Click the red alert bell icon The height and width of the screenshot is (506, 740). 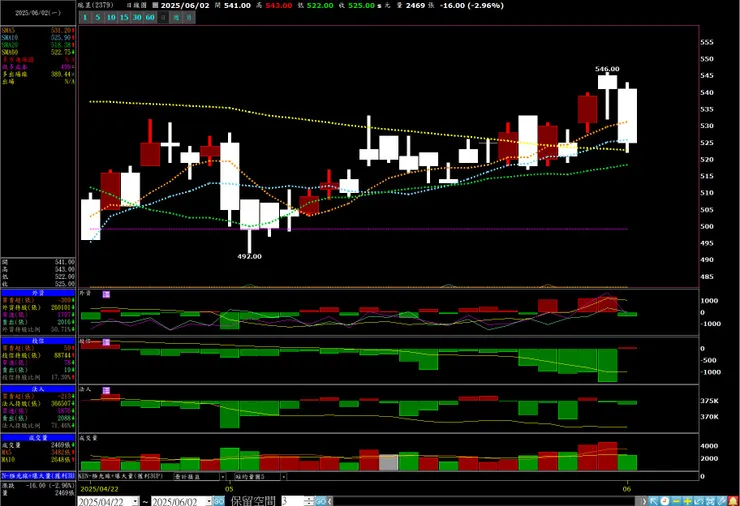tap(733, 501)
